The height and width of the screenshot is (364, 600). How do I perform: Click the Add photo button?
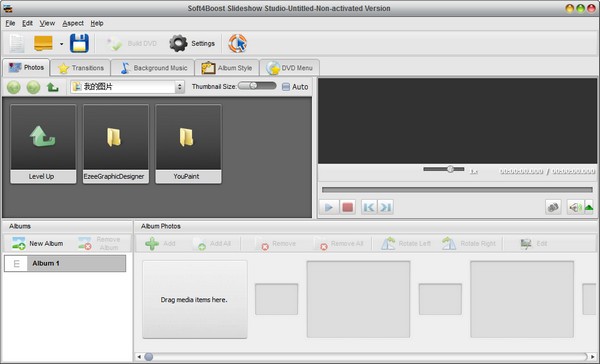pos(160,243)
